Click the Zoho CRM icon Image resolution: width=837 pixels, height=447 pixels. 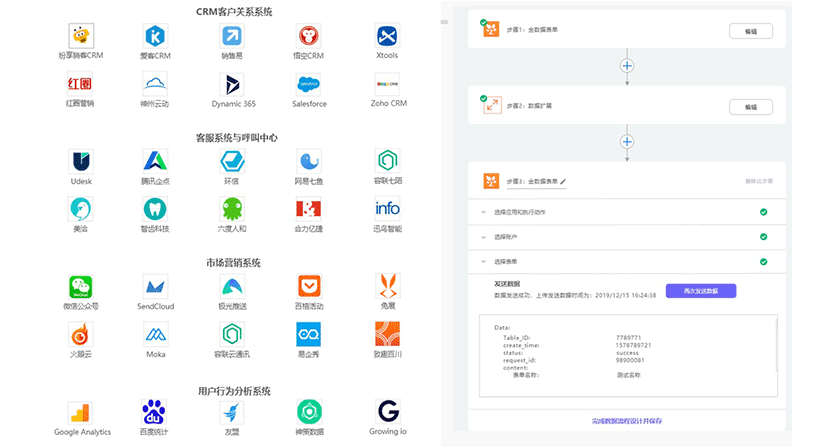click(388, 84)
